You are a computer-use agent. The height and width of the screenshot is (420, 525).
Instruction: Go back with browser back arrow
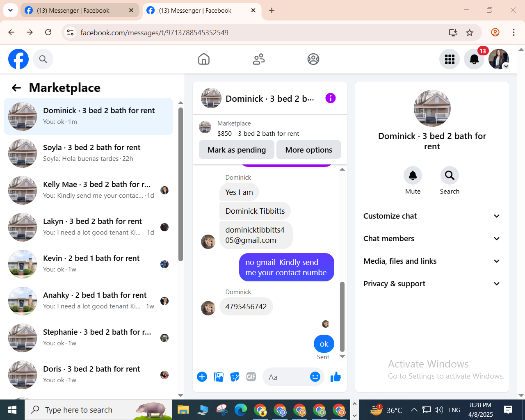click(11, 32)
